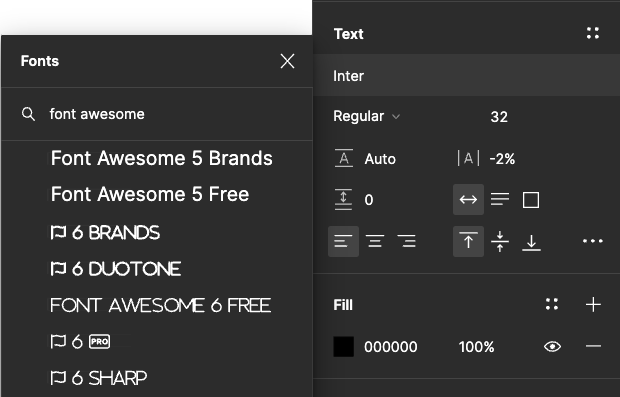Open Text section style options dots
Screen dimensions: 620x397
point(593,33)
